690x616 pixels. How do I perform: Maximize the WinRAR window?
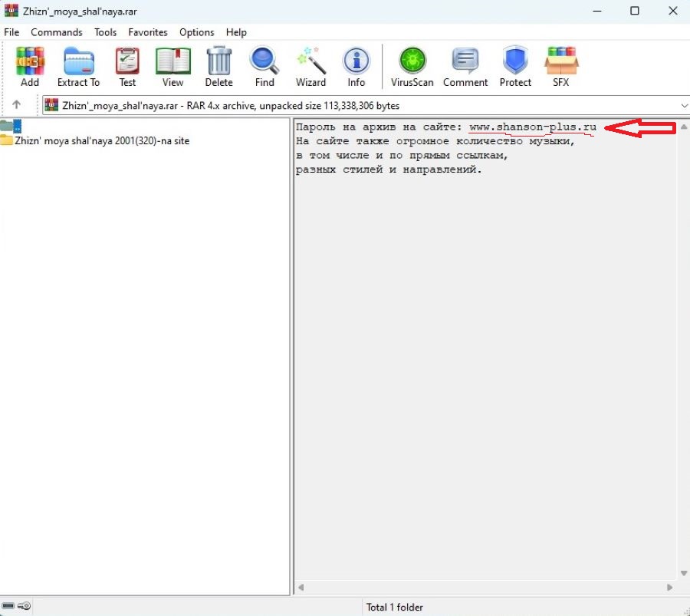[x=635, y=11]
